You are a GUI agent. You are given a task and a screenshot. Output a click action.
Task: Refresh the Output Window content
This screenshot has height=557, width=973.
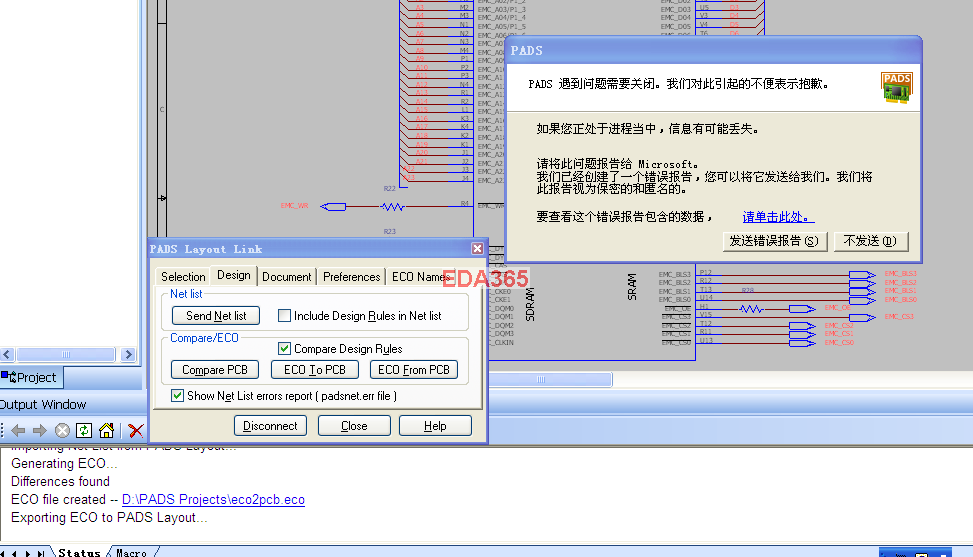click(84, 430)
